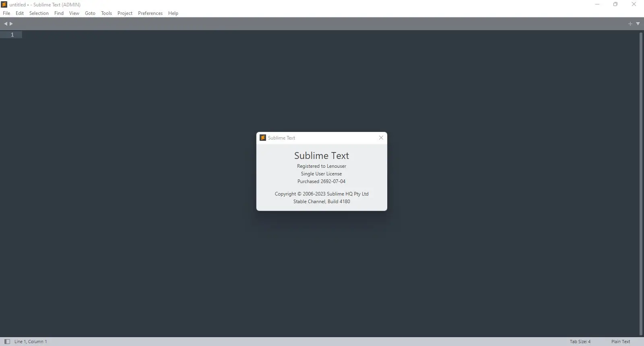Click the 'Single User License' text

[x=321, y=174]
